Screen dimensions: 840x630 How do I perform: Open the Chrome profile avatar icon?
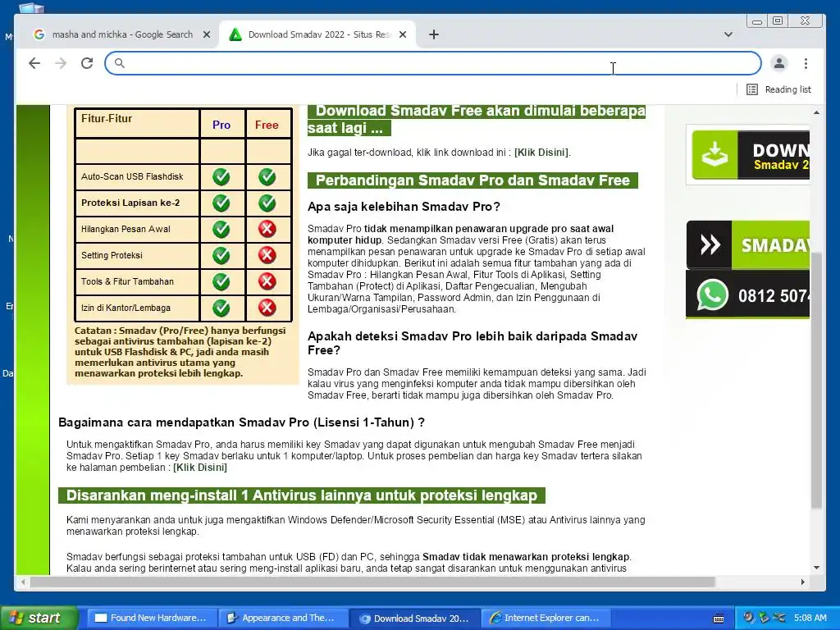point(779,63)
